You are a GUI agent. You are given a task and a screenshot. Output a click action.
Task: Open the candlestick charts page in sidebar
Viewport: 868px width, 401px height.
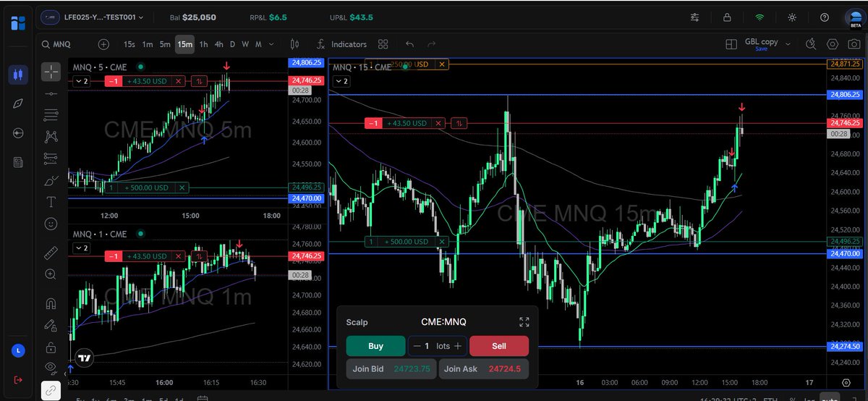click(x=18, y=74)
